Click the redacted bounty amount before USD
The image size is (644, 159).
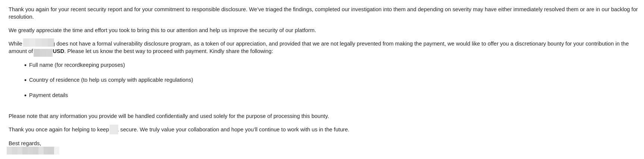click(43, 52)
